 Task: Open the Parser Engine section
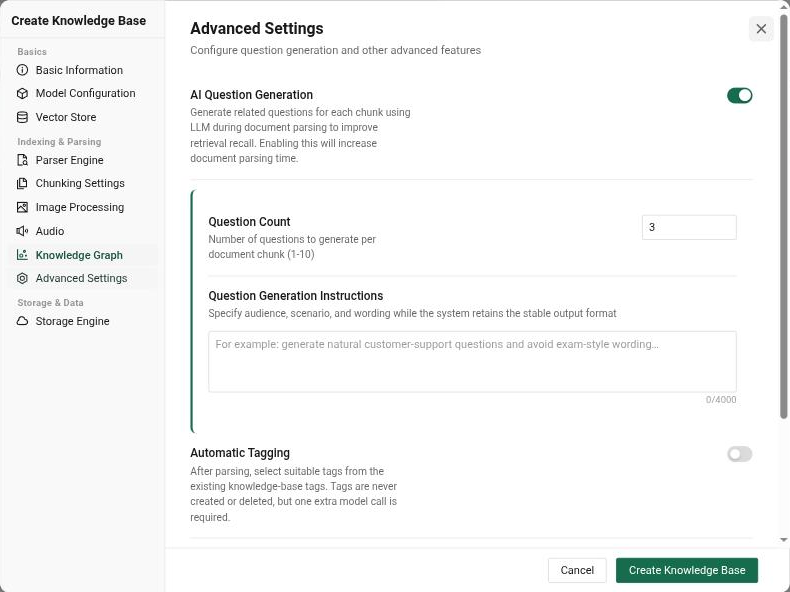84,160
